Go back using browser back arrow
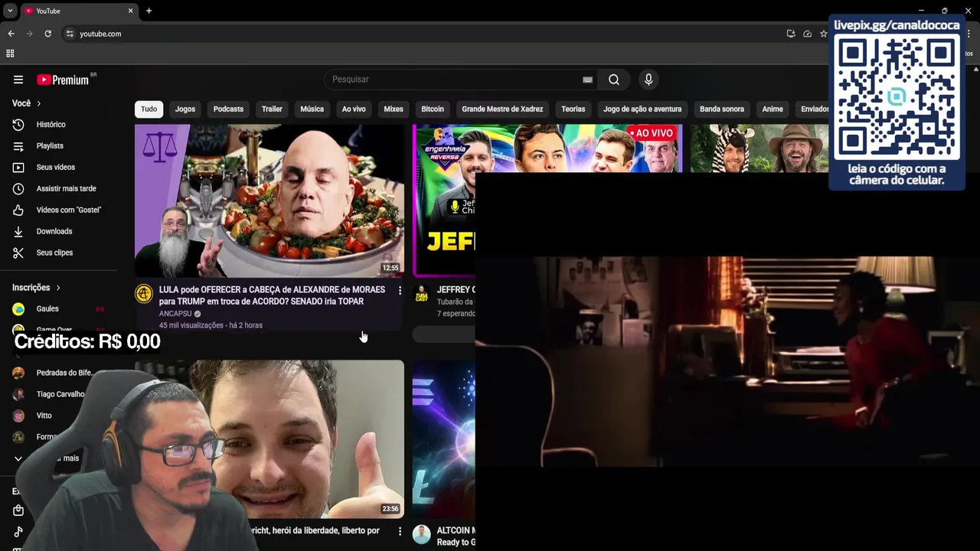Viewport: 980px width, 551px height. (x=11, y=34)
